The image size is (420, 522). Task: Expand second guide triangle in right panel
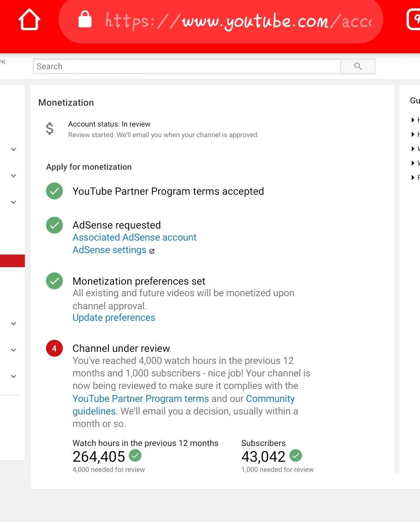coord(413,134)
